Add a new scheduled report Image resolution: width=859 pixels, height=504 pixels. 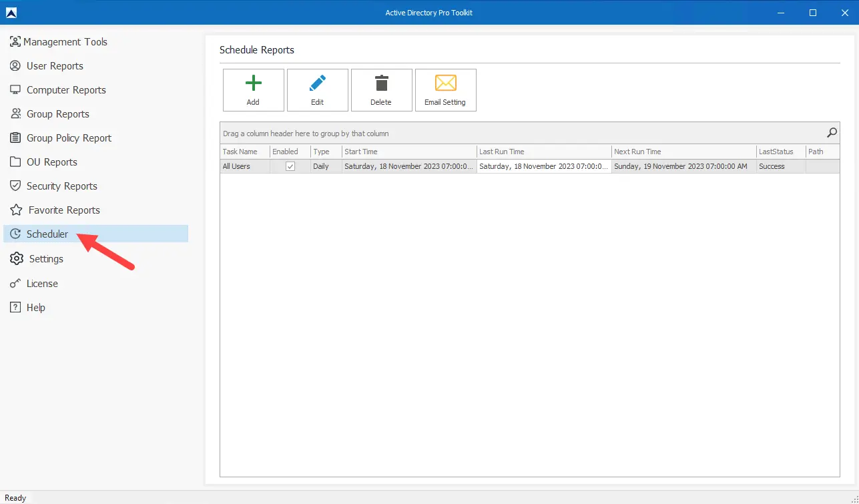253,90
